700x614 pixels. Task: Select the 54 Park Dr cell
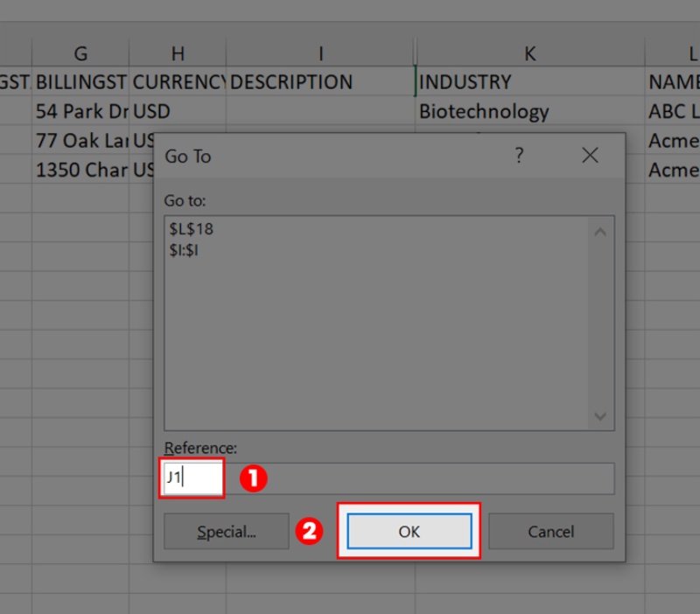(80, 112)
